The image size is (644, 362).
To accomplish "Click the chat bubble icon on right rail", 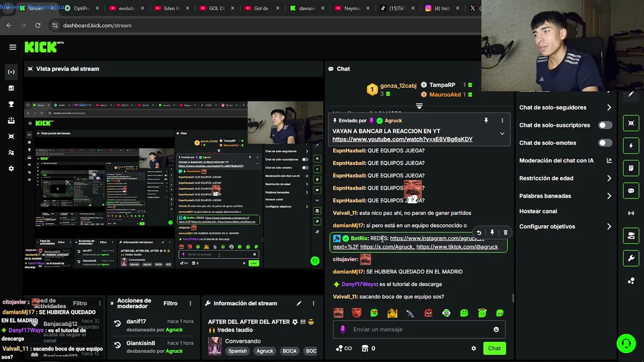I will pyautogui.click(x=631, y=191).
